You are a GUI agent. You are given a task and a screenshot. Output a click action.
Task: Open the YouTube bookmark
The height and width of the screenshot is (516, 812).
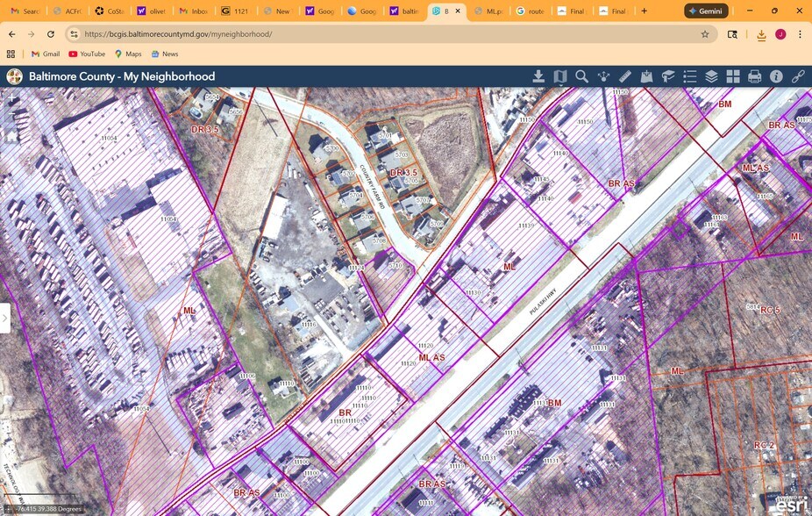pyautogui.click(x=86, y=54)
